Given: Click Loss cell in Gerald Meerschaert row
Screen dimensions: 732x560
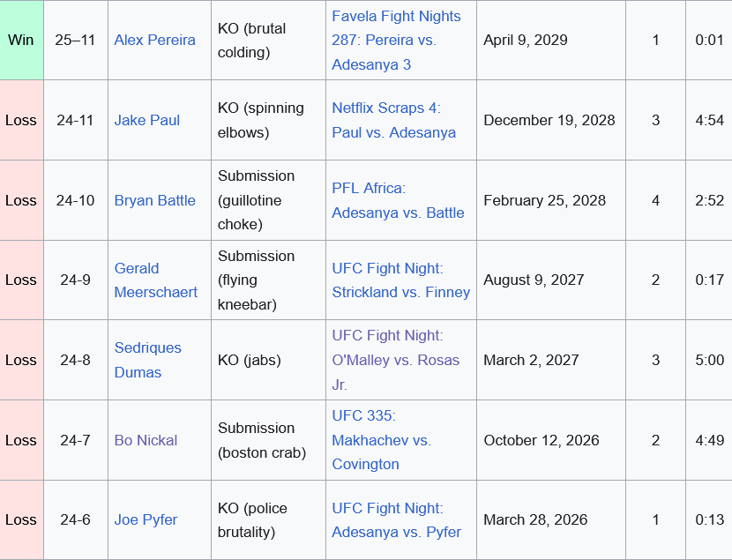Looking at the screenshot, I should (21, 280).
